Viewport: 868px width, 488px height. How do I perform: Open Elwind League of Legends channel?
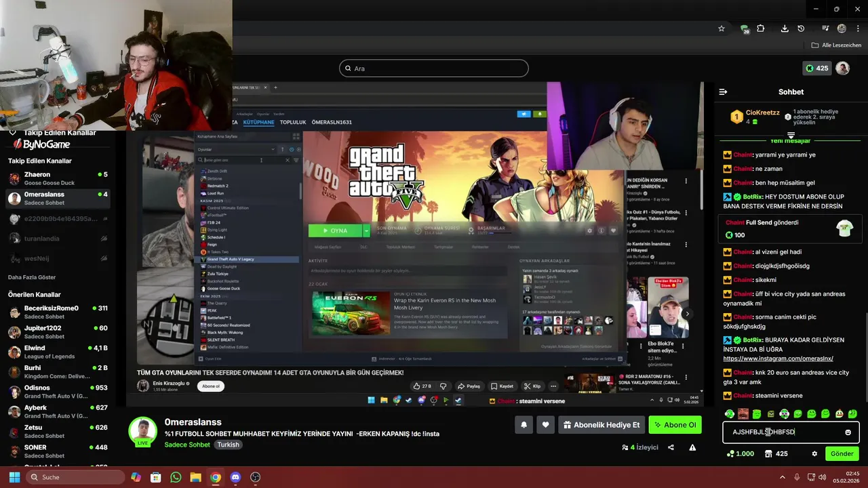(58, 352)
